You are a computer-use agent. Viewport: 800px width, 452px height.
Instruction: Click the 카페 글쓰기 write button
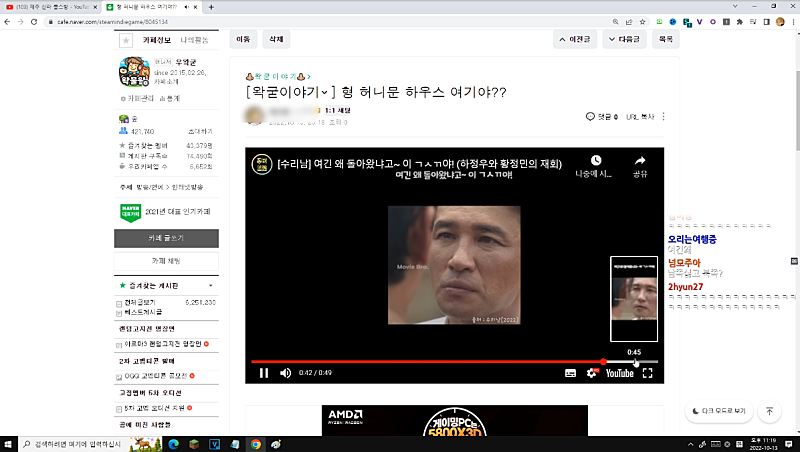(166, 238)
